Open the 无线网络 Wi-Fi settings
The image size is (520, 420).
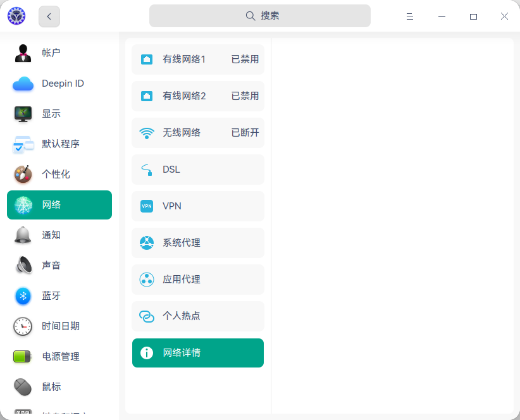[x=198, y=133]
